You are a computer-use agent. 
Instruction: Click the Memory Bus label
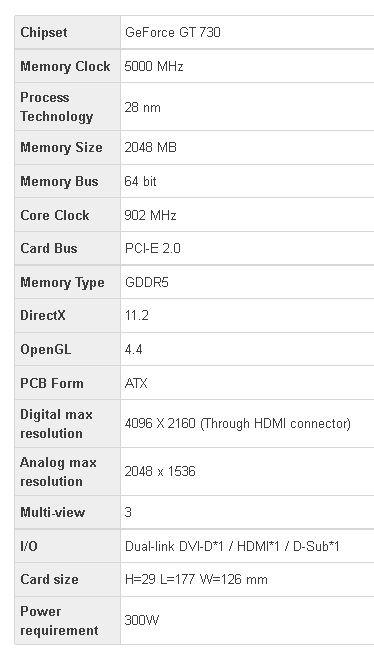pyautogui.click(x=59, y=181)
